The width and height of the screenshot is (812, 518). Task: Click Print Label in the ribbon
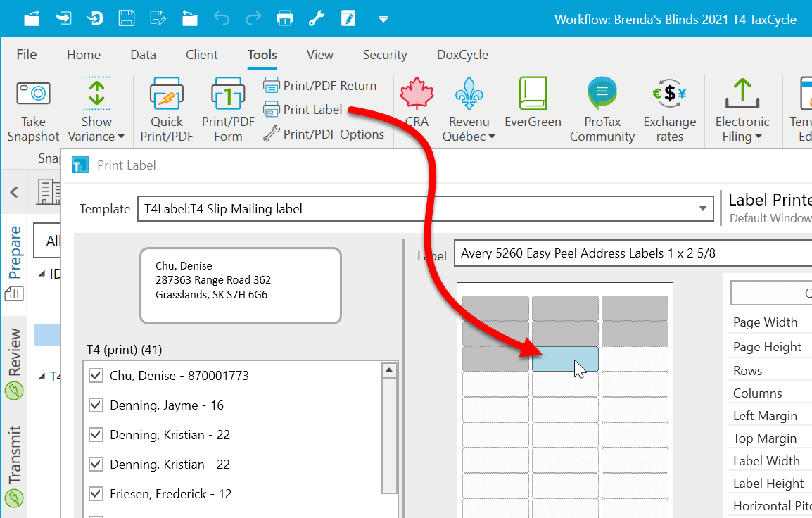point(303,109)
